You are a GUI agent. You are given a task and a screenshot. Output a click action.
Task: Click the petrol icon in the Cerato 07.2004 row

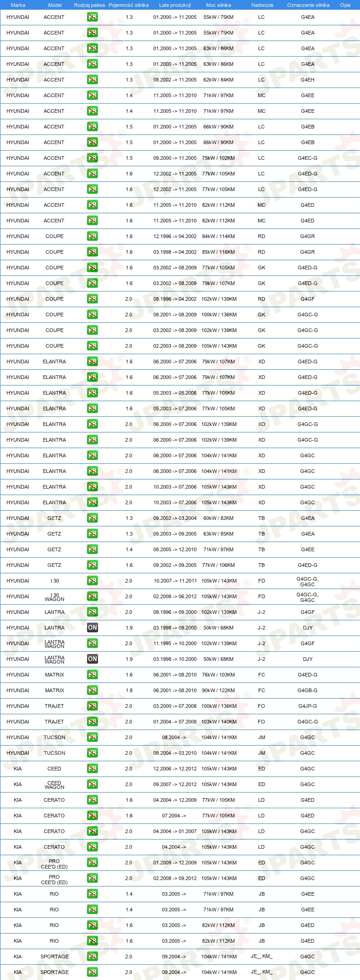92,816
